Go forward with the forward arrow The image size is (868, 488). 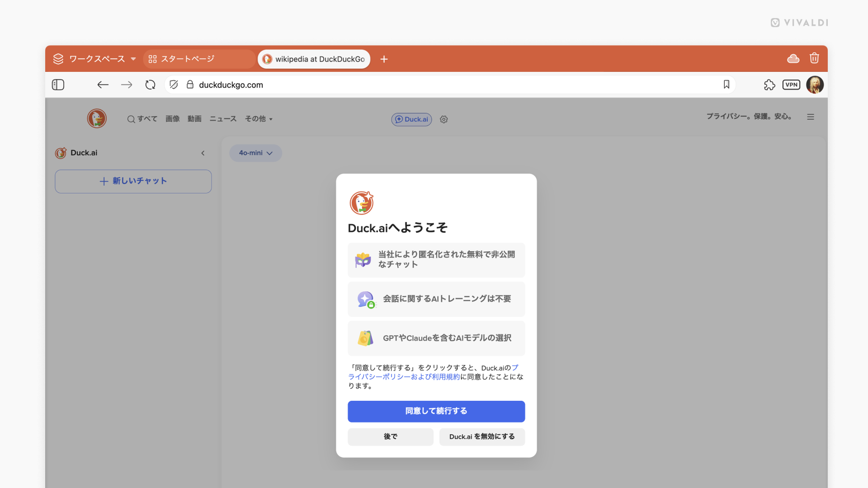point(127,85)
